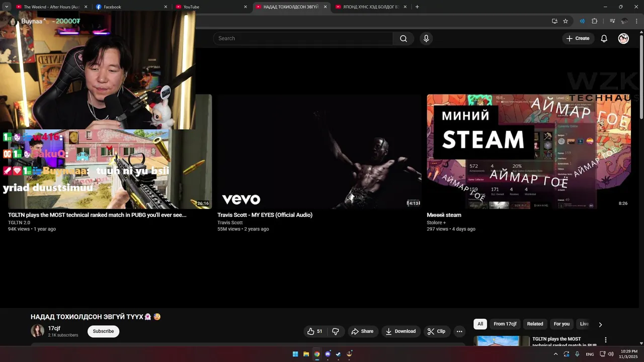The height and width of the screenshot is (362, 644).
Task: Open the TGLTN 2.0 channel link
Action: (x=19, y=223)
